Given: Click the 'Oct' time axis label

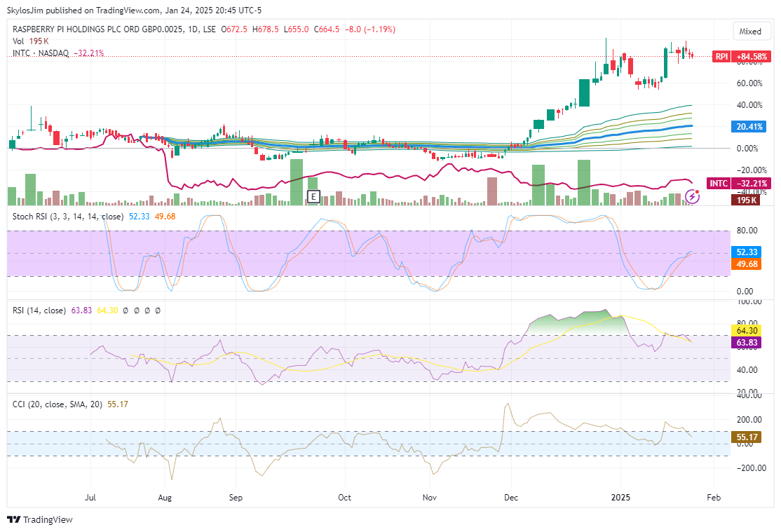Looking at the screenshot, I should click(344, 498).
